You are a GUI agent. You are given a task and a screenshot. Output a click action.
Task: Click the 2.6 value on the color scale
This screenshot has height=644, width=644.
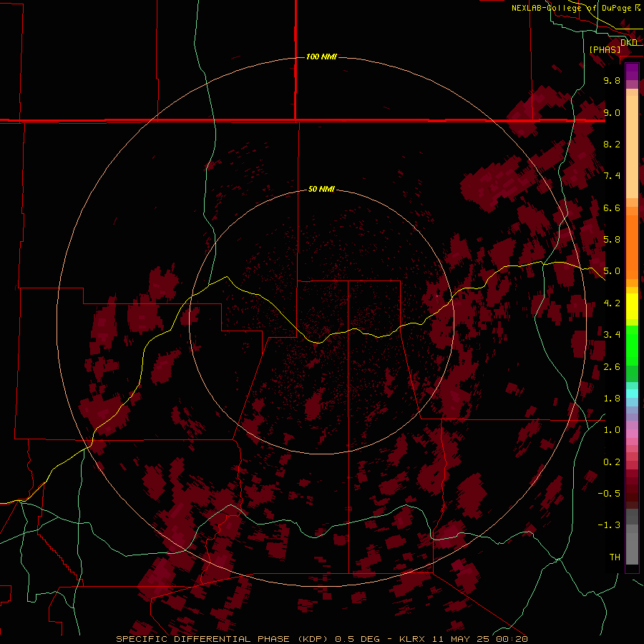(x=612, y=367)
